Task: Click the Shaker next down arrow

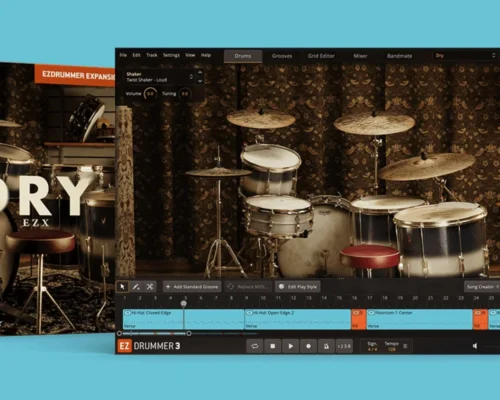Action: click(x=200, y=81)
